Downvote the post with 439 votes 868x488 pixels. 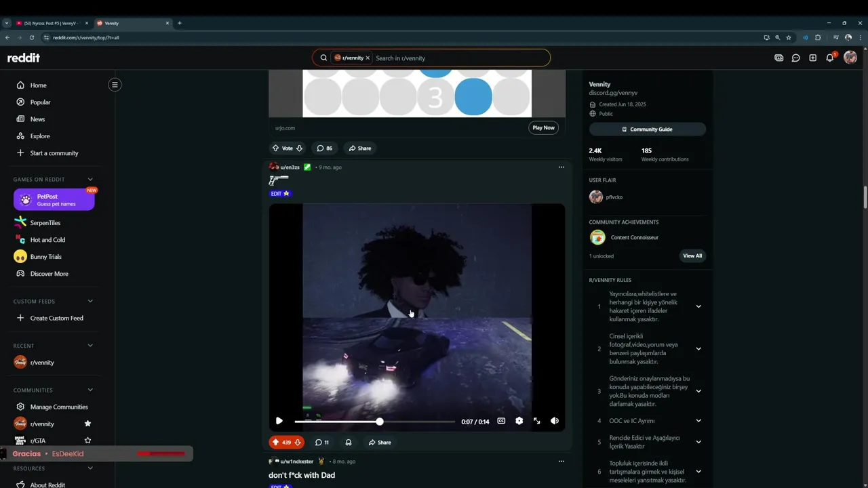tap(298, 443)
